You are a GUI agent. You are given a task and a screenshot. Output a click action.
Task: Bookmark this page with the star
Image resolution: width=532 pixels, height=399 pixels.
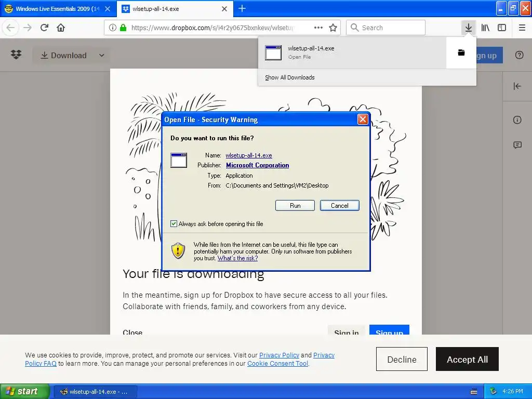pos(333,28)
